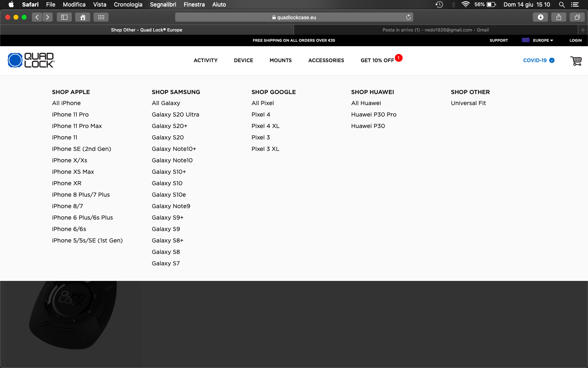Select Galaxy S7
This screenshot has width=588, height=368.
166,263
